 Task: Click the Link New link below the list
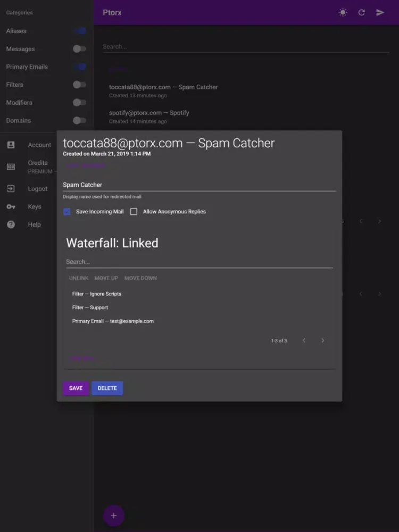(x=83, y=358)
